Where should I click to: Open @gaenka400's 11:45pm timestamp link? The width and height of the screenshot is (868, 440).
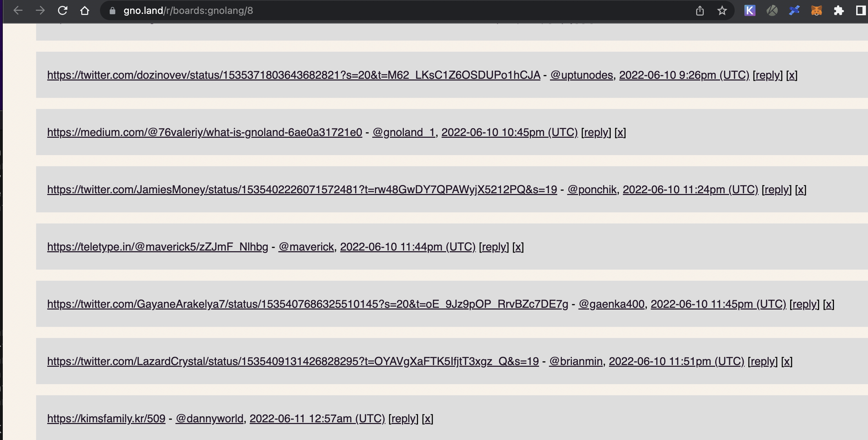[718, 304]
